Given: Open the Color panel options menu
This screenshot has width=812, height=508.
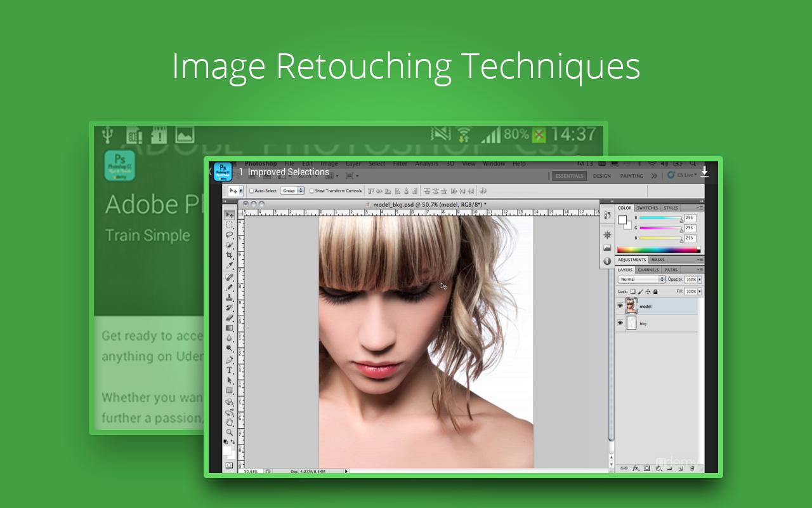Looking at the screenshot, I should (701, 208).
